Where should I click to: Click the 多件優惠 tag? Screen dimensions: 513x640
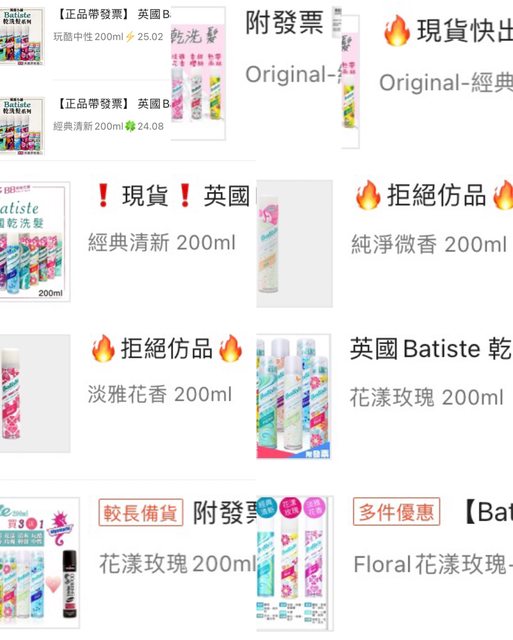click(x=396, y=511)
